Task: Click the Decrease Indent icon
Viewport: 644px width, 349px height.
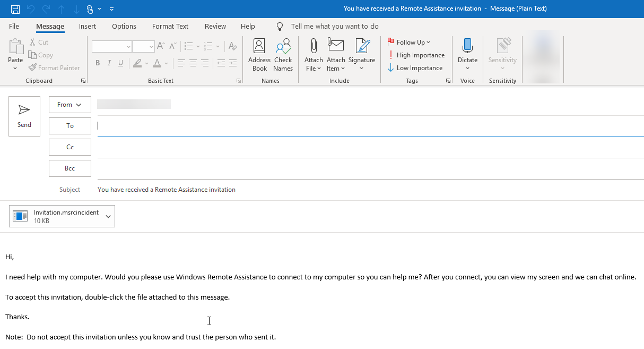Action: point(221,63)
